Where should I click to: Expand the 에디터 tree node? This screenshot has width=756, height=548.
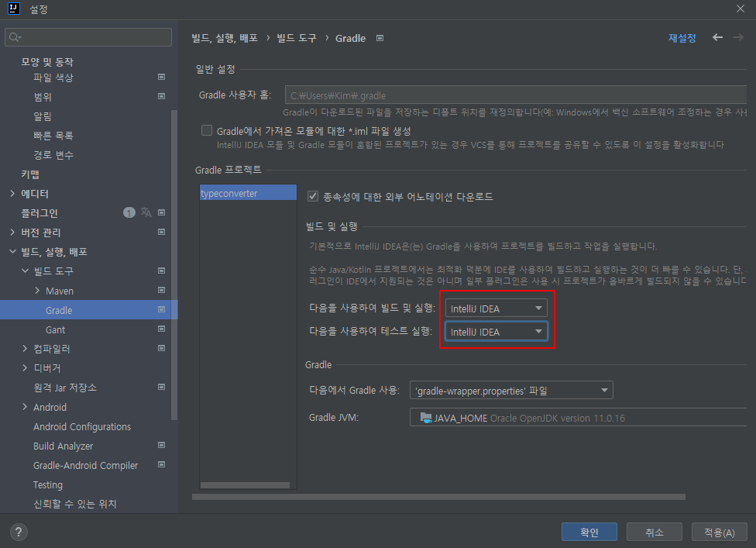(12, 194)
